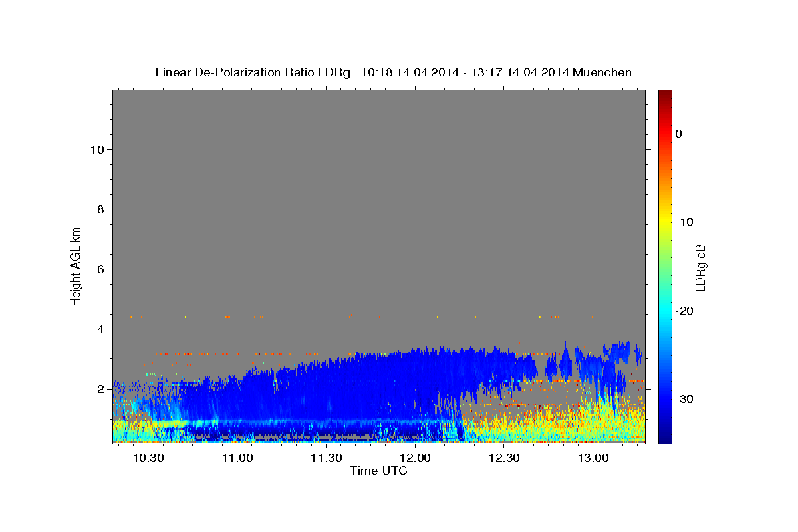Click the height tick label 2
Image resolution: width=798 pixels, height=532 pixels.
coord(100,388)
